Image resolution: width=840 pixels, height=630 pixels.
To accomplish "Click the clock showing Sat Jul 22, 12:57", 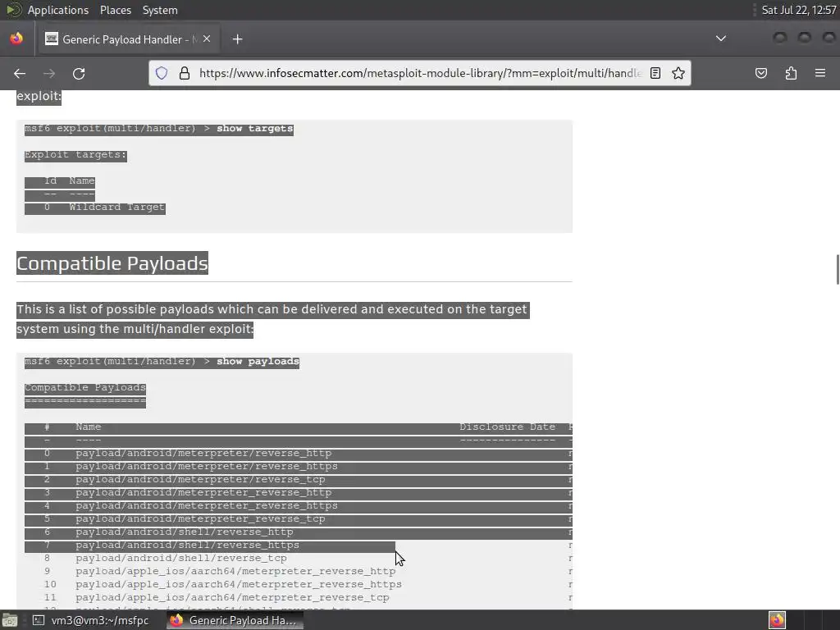I will [x=798, y=10].
